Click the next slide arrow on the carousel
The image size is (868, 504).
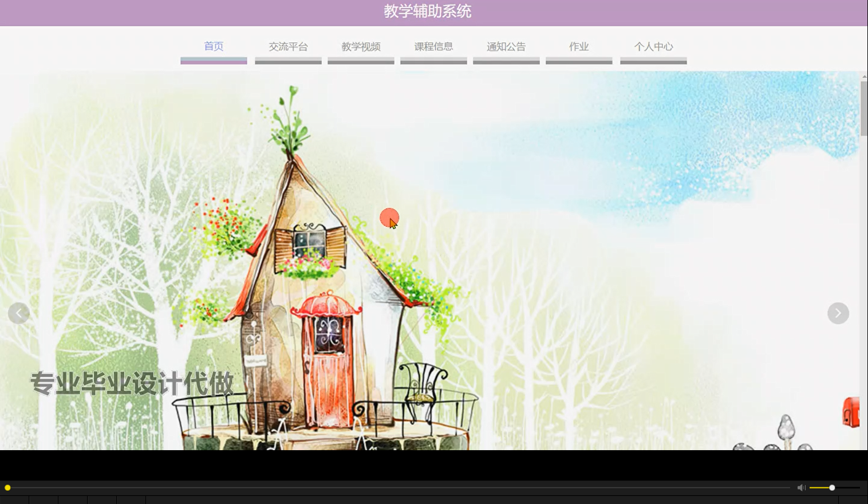click(838, 313)
